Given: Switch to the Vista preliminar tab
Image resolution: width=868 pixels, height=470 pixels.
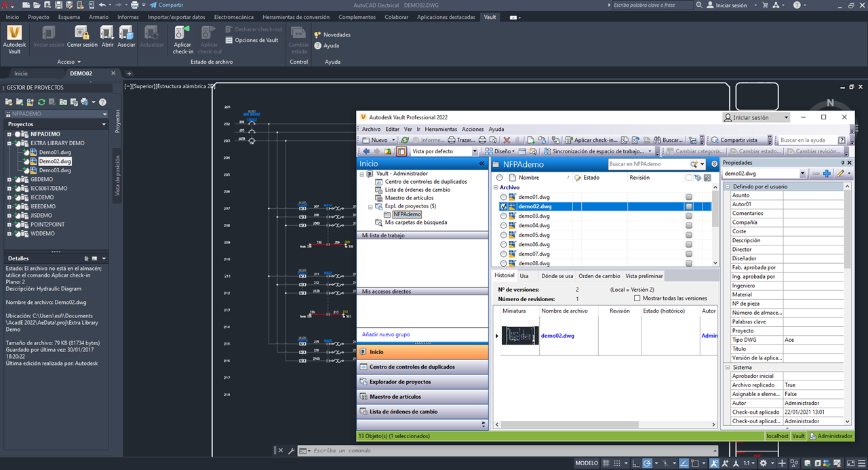Looking at the screenshot, I should (x=643, y=276).
